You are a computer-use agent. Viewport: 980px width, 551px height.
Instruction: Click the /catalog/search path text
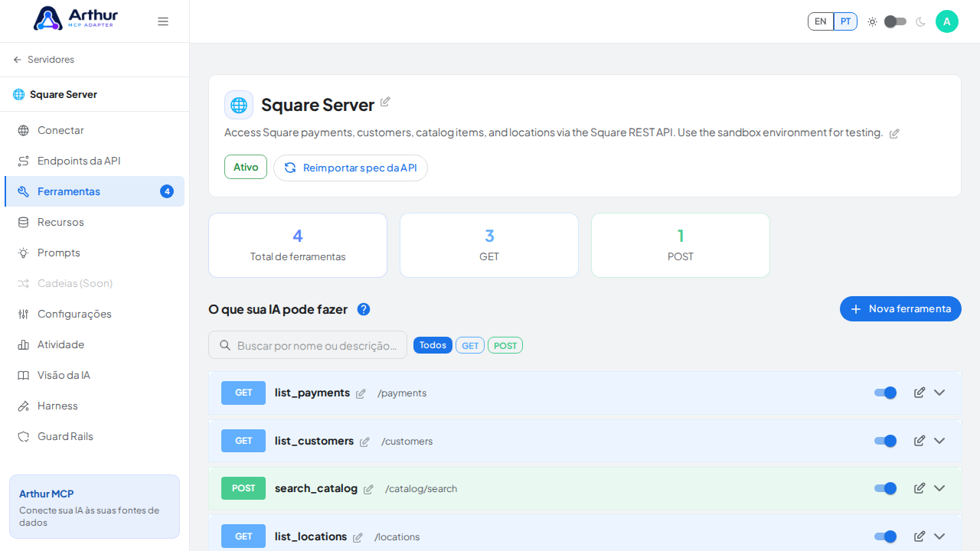click(421, 489)
